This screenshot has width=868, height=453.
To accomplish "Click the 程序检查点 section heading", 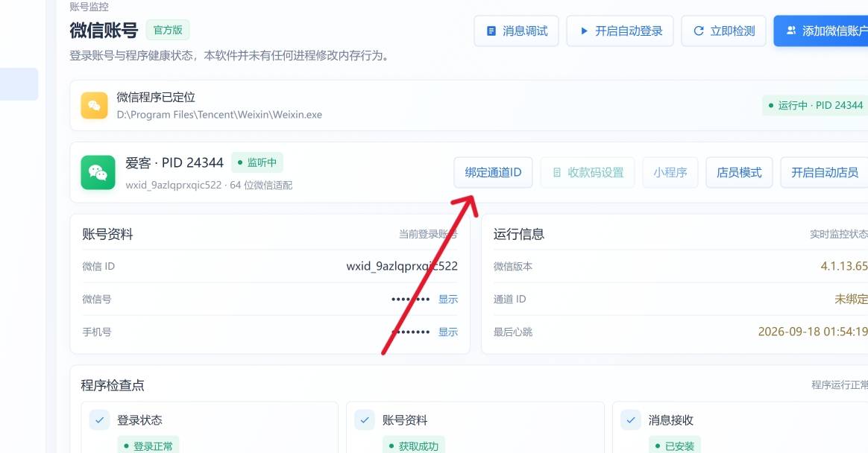I will [113, 385].
